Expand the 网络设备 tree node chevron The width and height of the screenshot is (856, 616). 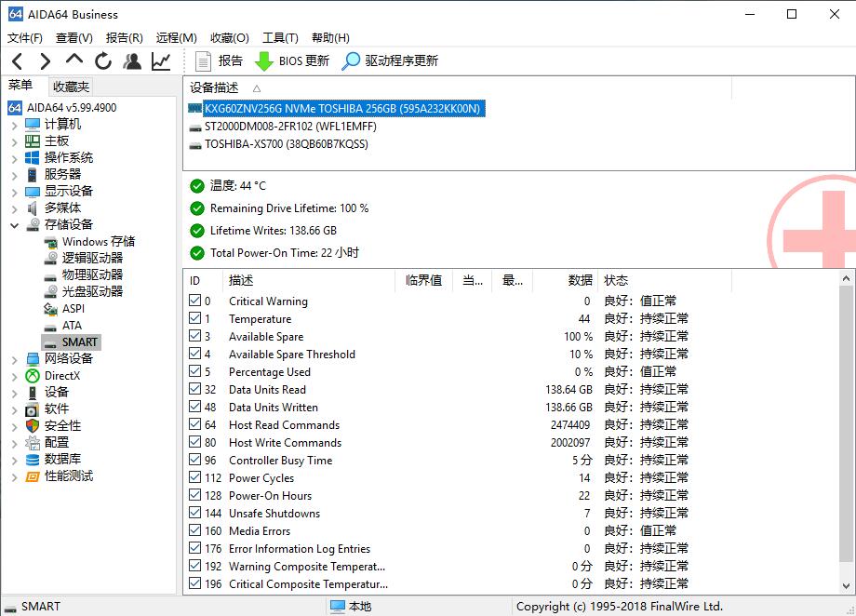point(15,360)
